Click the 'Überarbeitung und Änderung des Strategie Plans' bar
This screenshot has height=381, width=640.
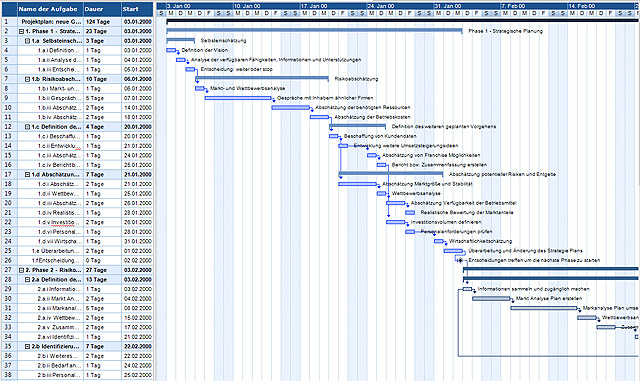(x=453, y=251)
